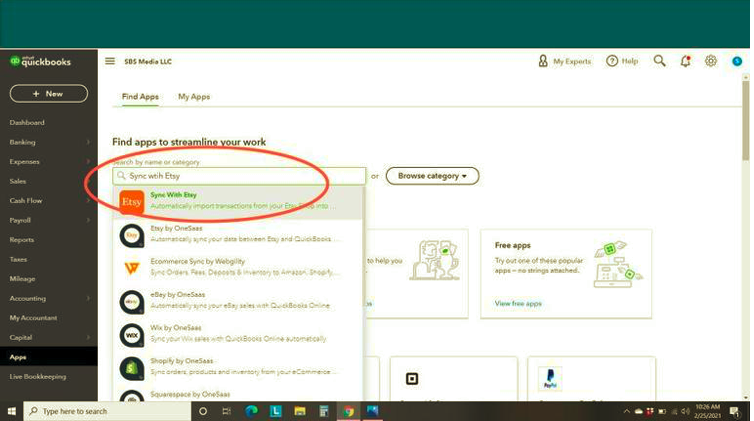
Task: Open the blue user profile avatar
Action: (x=737, y=61)
